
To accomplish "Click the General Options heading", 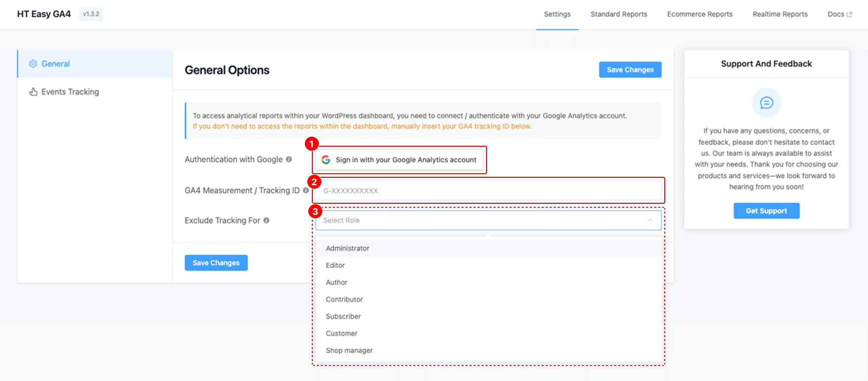I will [227, 70].
